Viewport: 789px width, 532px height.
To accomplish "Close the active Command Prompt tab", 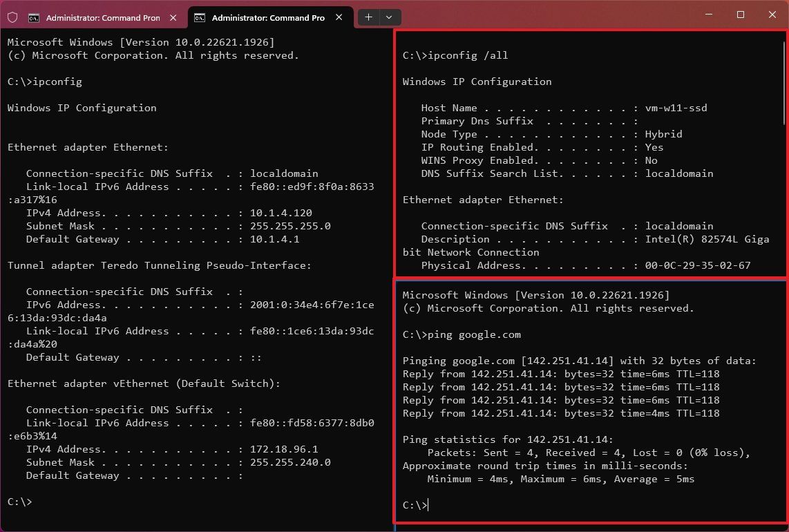I will click(x=338, y=17).
